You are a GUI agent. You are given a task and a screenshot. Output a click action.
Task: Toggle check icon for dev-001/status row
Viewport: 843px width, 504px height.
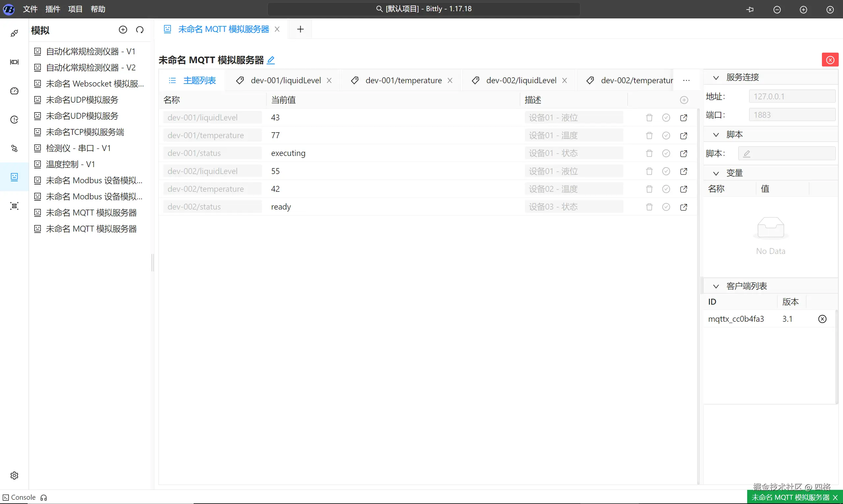pyautogui.click(x=666, y=154)
